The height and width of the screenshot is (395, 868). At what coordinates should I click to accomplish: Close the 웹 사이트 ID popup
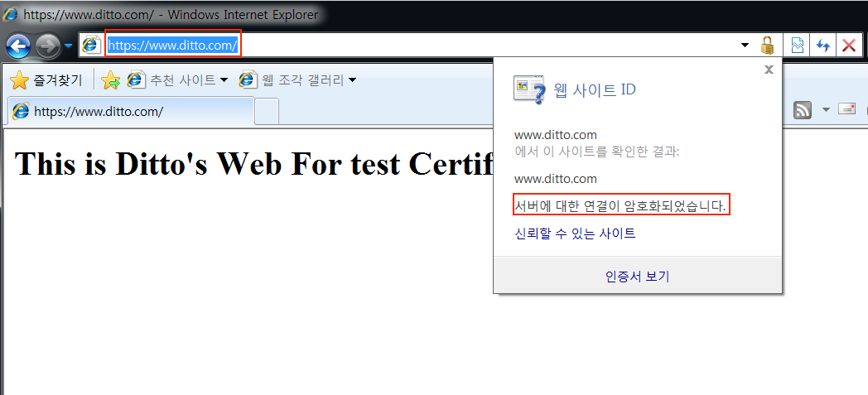click(x=769, y=70)
